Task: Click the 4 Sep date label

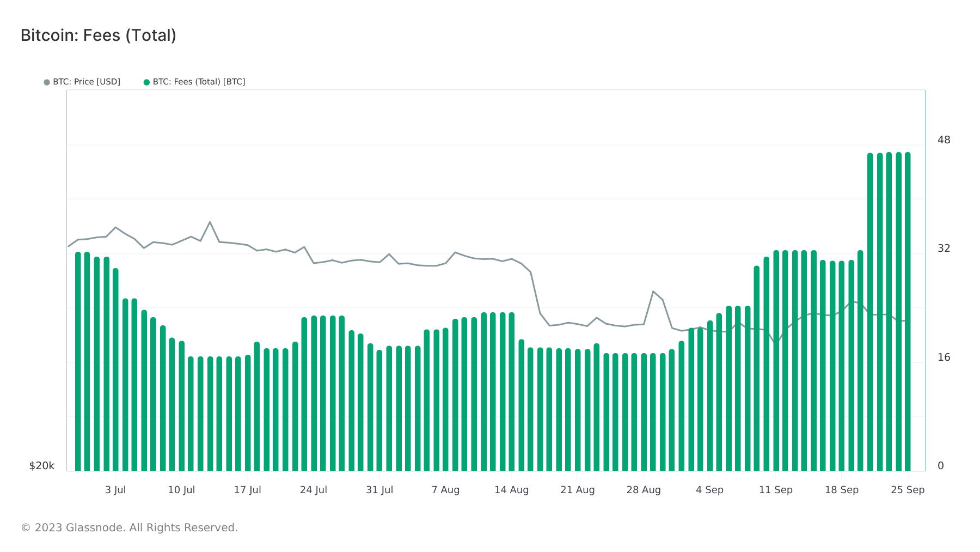Action: (x=710, y=490)
